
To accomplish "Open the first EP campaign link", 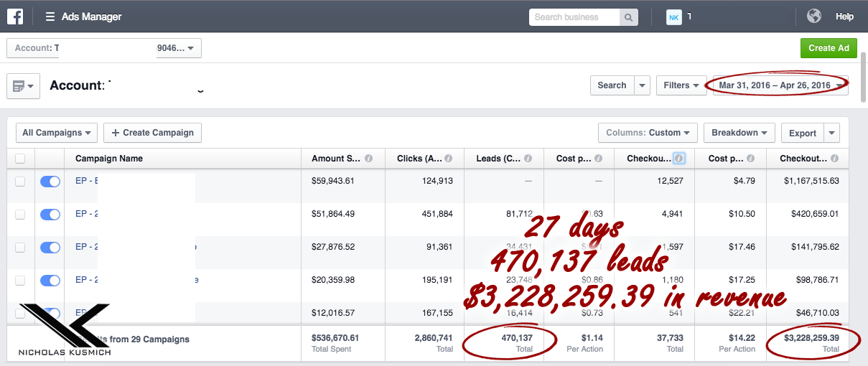I will [85, 181].
